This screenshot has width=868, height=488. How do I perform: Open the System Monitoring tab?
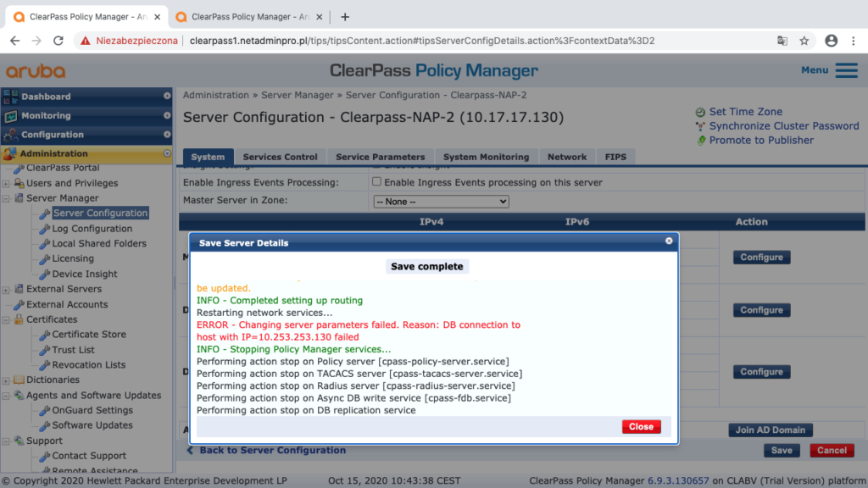486,157
